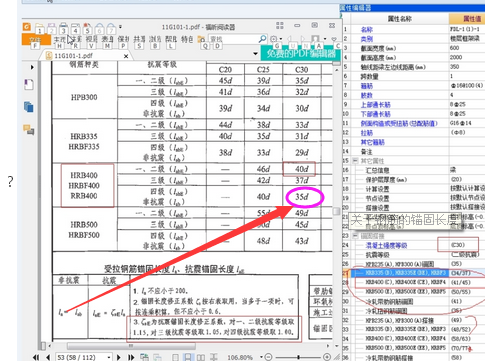485x361 pixels.
Task: Click the 名称 property link
Action: (367, 29)
